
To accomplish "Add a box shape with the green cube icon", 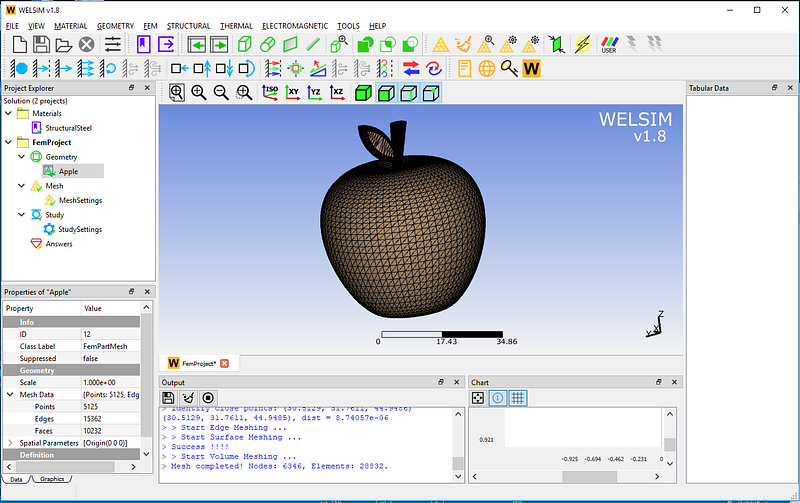I will pos(244,44).
